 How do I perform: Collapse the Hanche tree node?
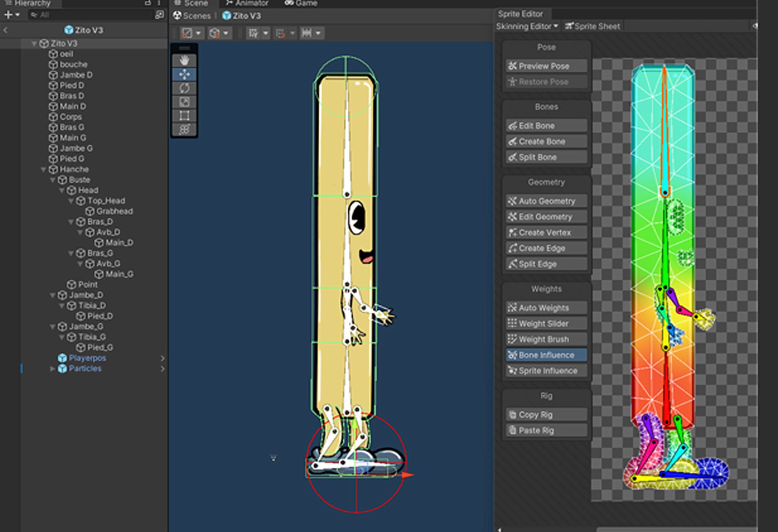coord(43,170)
